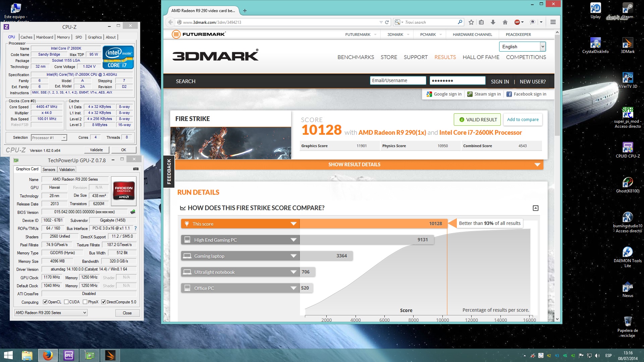Click the Bus Interface question mark icon
This screenshot has width=644, height=362.
(136, 228)
